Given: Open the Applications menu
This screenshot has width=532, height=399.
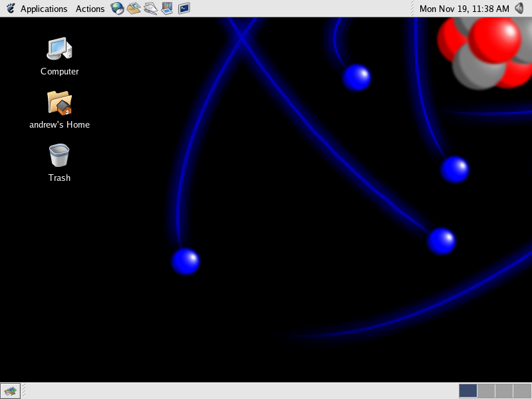Looking at the screenshot, I should 43,9.
